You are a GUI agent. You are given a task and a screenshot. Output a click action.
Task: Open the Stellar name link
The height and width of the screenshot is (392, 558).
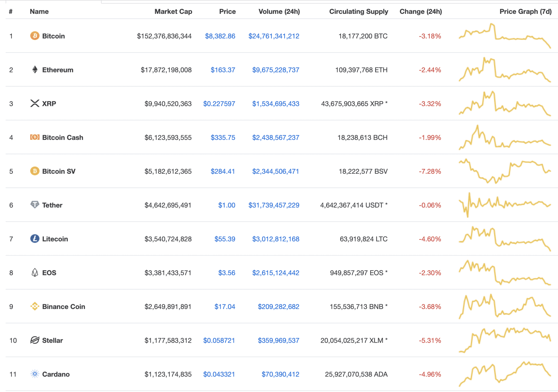click(x=53, y=340)
